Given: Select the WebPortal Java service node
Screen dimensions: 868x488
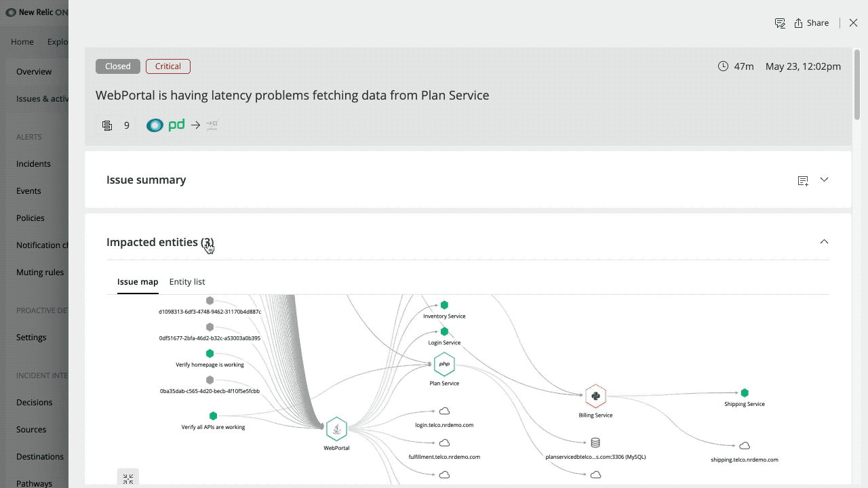Looking at the screenshot, I should pyautogui.click(x=336, y=428).
